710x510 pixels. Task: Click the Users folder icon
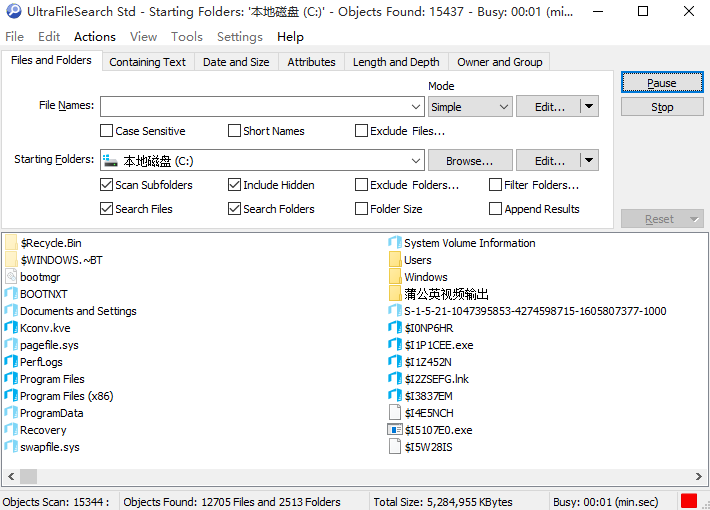click(x=395, y=260)
